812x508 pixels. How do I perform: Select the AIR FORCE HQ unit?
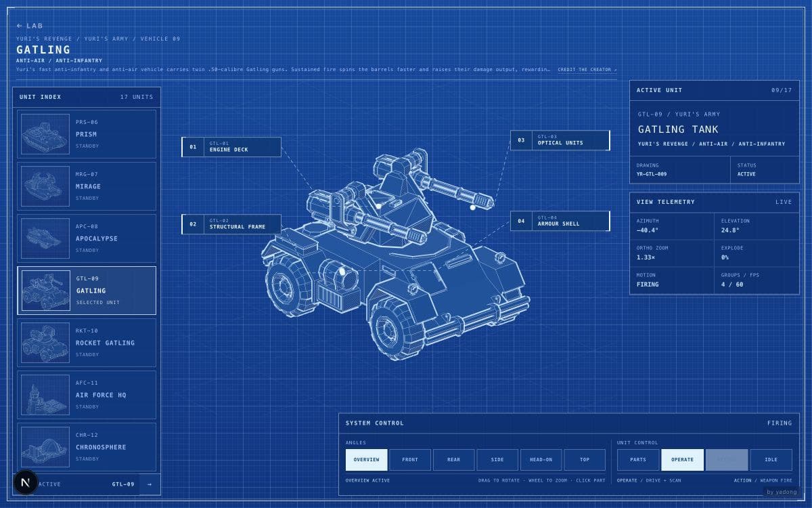click(87, 395)
